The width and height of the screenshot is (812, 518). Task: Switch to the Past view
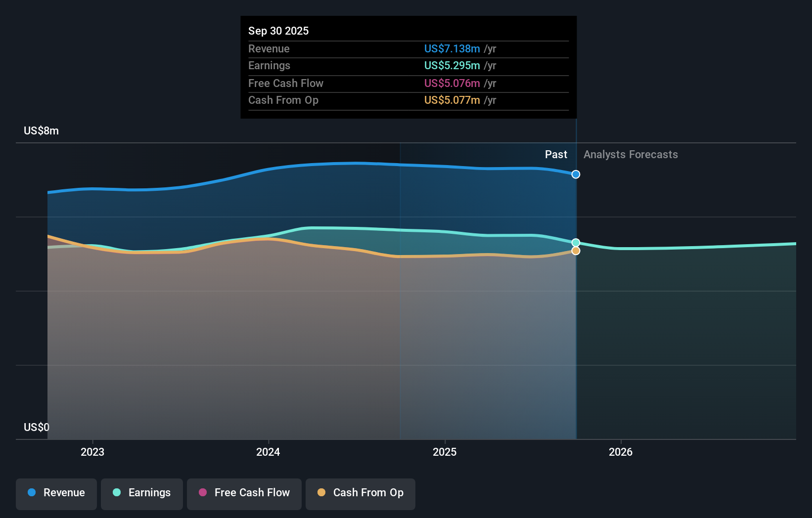pyautogui.click(x=556, y=154)
